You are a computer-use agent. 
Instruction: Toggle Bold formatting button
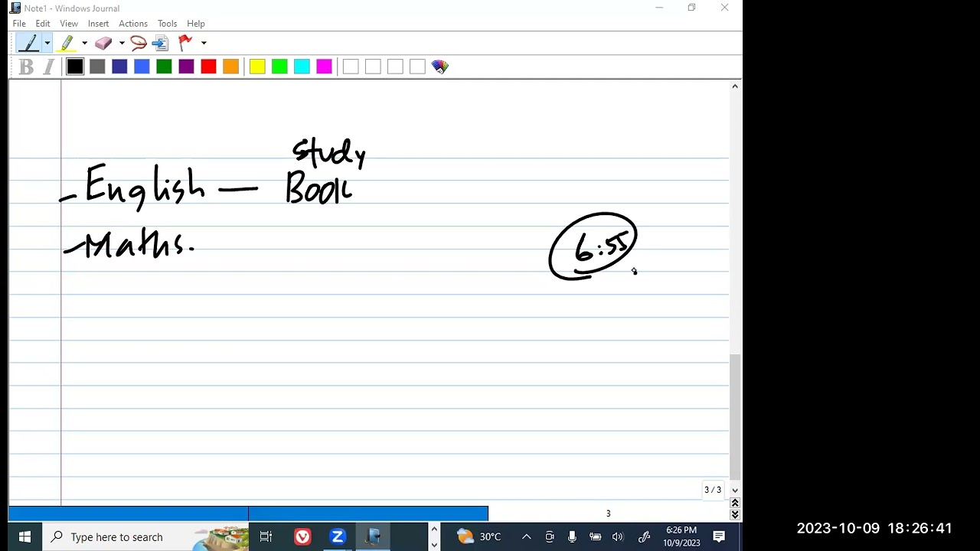27,67
